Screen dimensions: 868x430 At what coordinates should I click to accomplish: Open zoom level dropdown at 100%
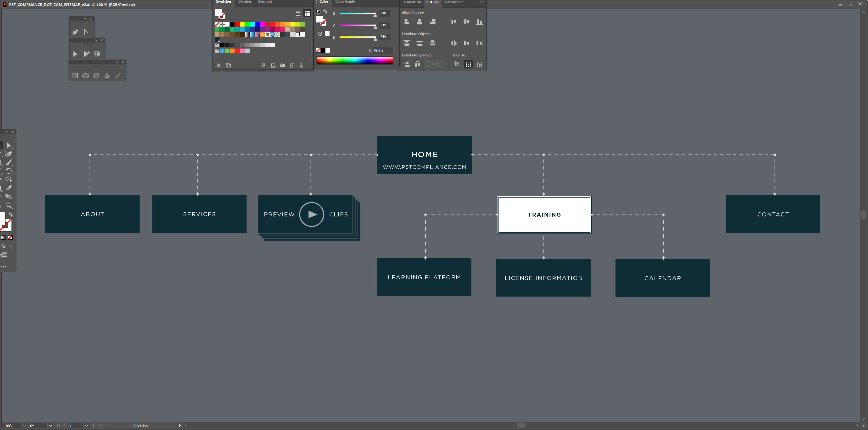click(x=24, y=426)
